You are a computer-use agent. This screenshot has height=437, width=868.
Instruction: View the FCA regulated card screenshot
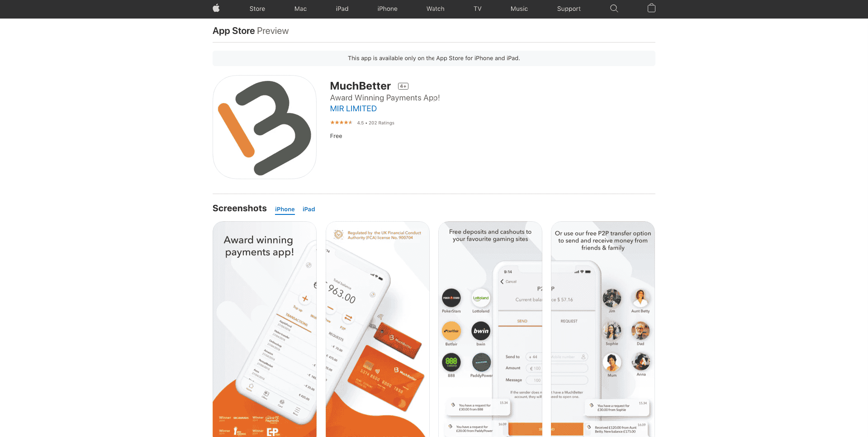click(x=378, y=329)
